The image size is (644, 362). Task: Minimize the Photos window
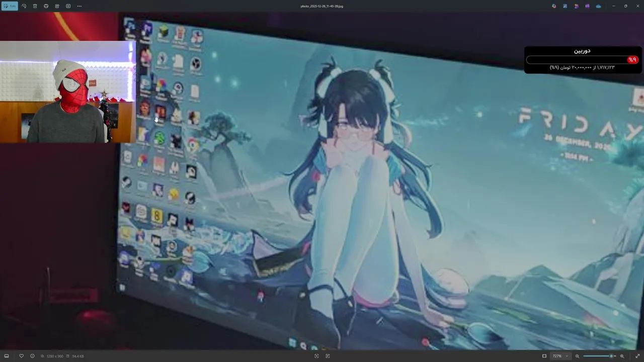(x=614, y=6)
